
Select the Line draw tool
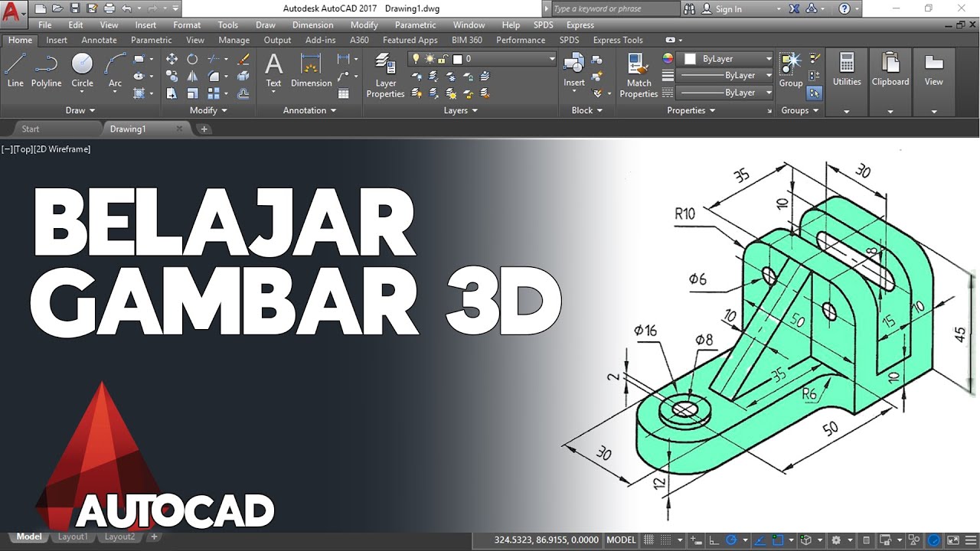point(15,70)
